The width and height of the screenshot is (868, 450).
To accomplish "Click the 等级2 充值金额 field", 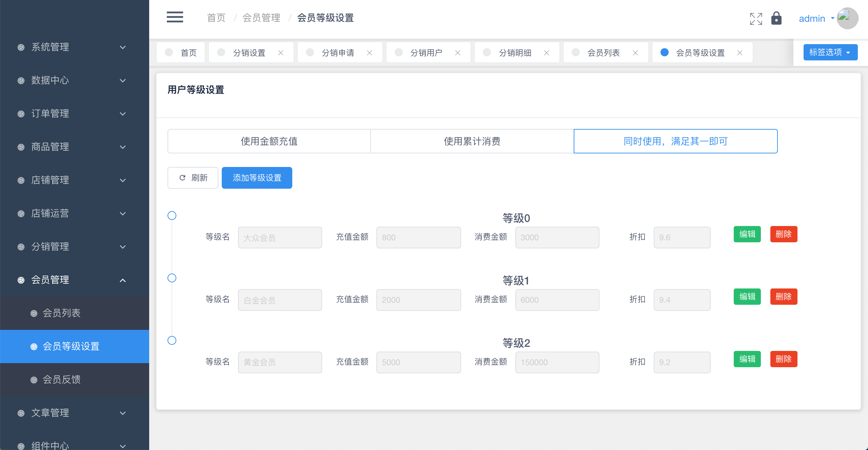I will point(418,362).
